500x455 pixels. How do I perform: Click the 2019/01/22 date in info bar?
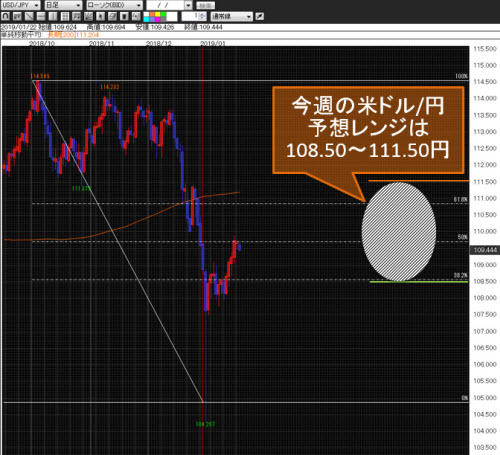(x=19, y=27)
